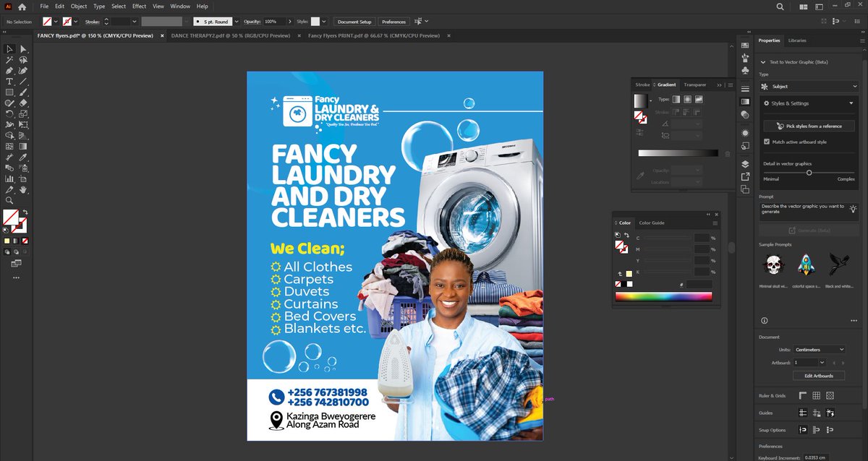Viewport: 868px width, 461px height.
Task: Switch to Color Guide tab
Action: [652, 223]
